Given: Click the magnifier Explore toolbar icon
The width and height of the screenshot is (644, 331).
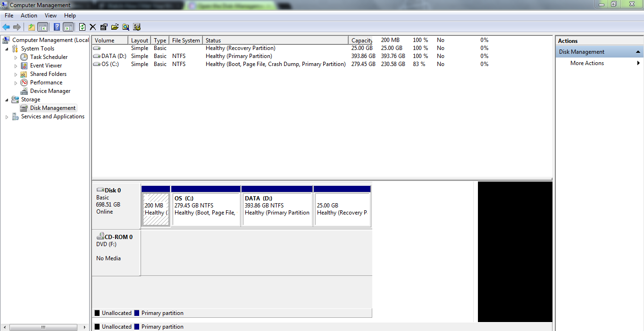Looking at the screenshot, I should coord(125,27).
